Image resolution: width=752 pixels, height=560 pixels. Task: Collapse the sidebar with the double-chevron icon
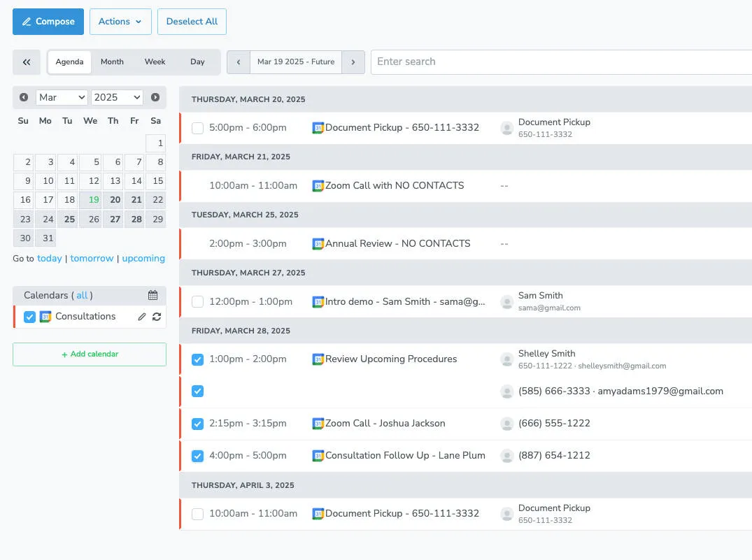[x=26, y=62]
